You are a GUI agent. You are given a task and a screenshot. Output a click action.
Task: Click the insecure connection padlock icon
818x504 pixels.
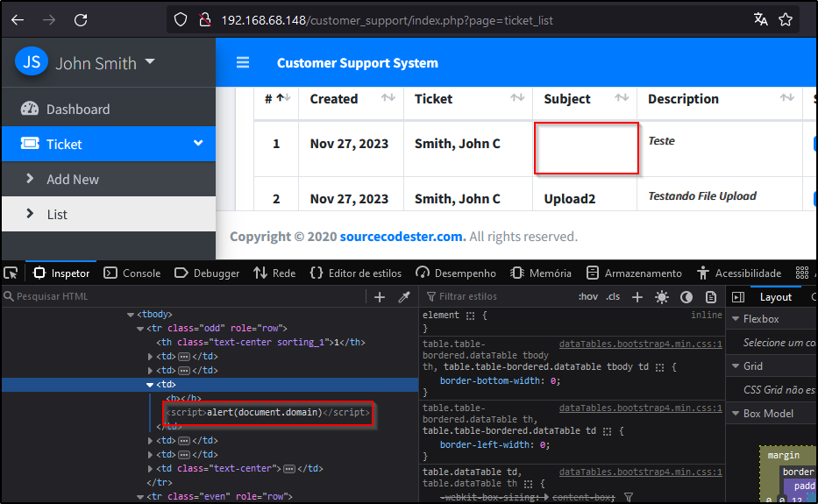[205, 20]
